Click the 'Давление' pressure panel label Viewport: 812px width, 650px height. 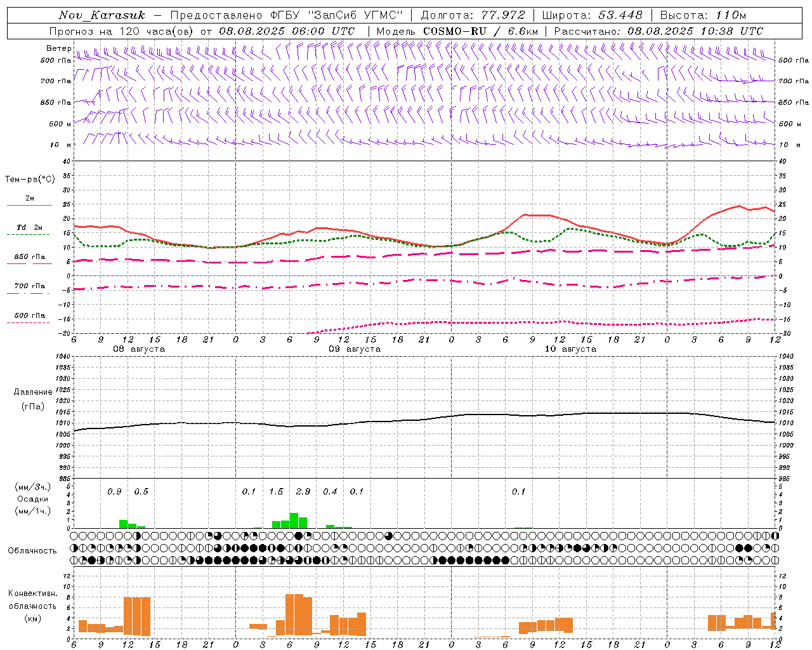point(33,392)
